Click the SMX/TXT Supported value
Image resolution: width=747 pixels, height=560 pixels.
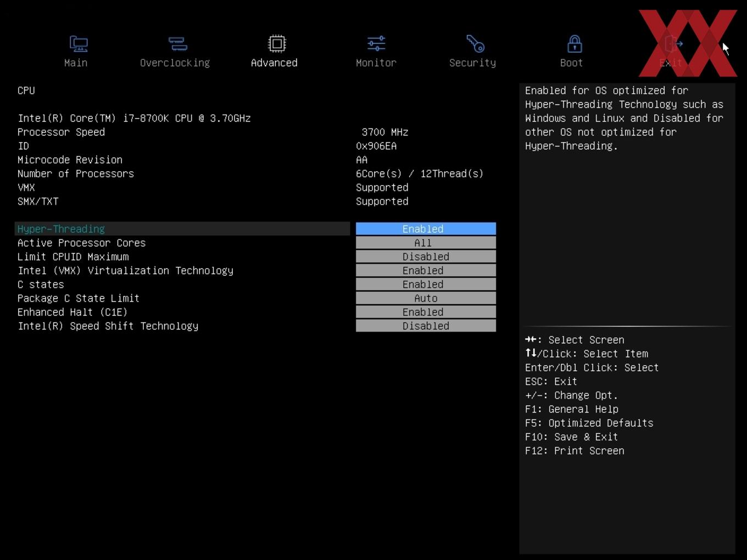coord(382,201)
